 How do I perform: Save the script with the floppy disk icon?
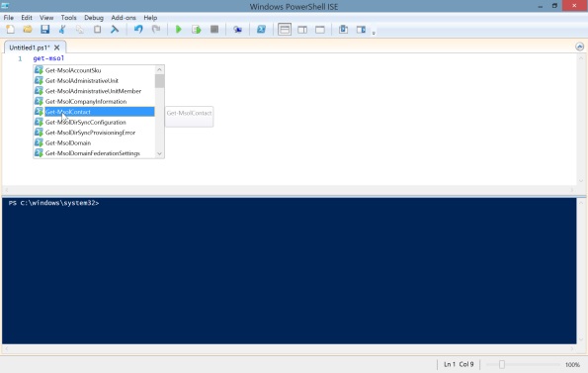coord(45,30)
